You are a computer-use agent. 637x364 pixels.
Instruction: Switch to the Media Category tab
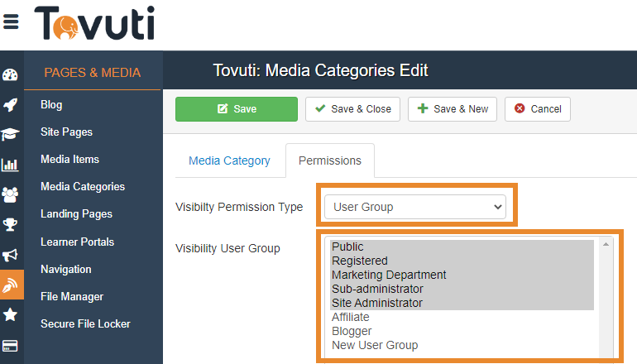pyautogui.click(x=229, y=160)
